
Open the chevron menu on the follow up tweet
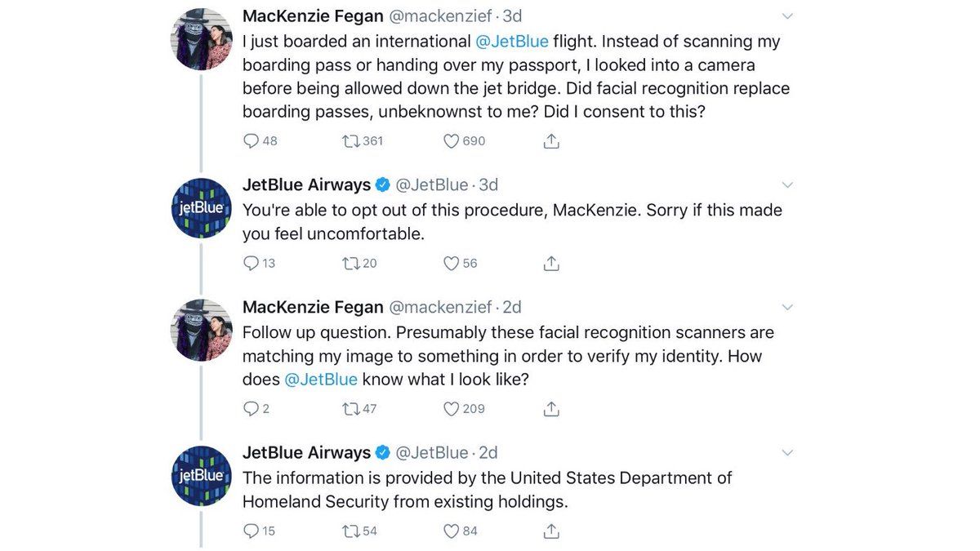click(787, 308)
